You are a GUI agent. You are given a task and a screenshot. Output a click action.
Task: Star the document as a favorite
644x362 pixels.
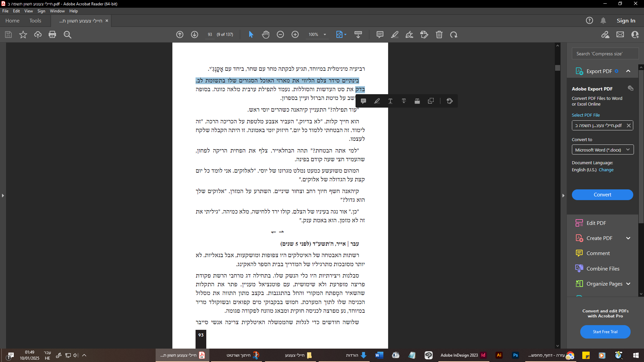pyautogui.click(x=23, y=35)
